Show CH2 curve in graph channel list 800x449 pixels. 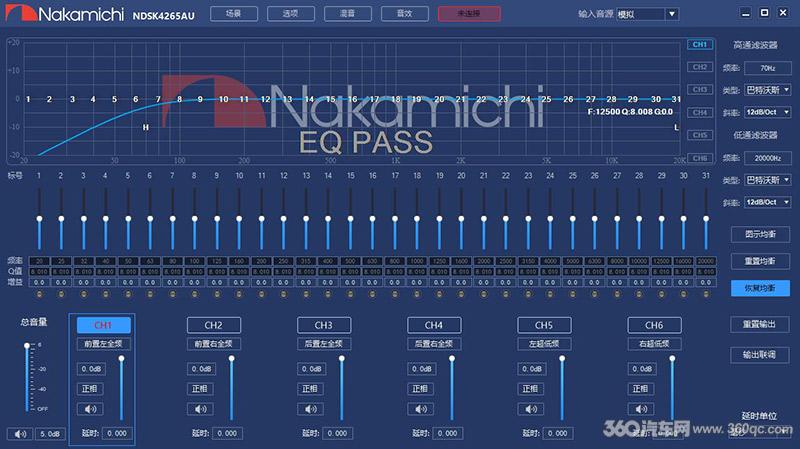pos(700,67)
